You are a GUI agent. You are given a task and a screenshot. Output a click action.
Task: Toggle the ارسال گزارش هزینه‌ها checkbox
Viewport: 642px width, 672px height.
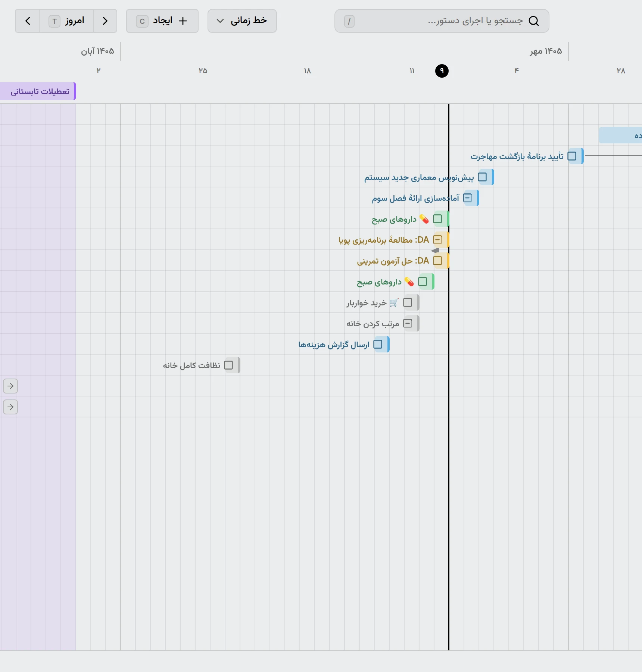coord(378,344)
